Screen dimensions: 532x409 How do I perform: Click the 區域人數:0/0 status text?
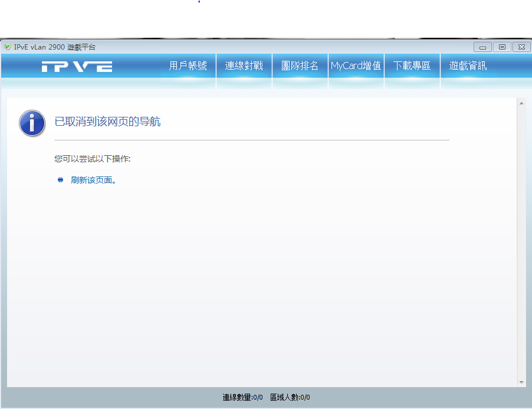pos(290,397)
